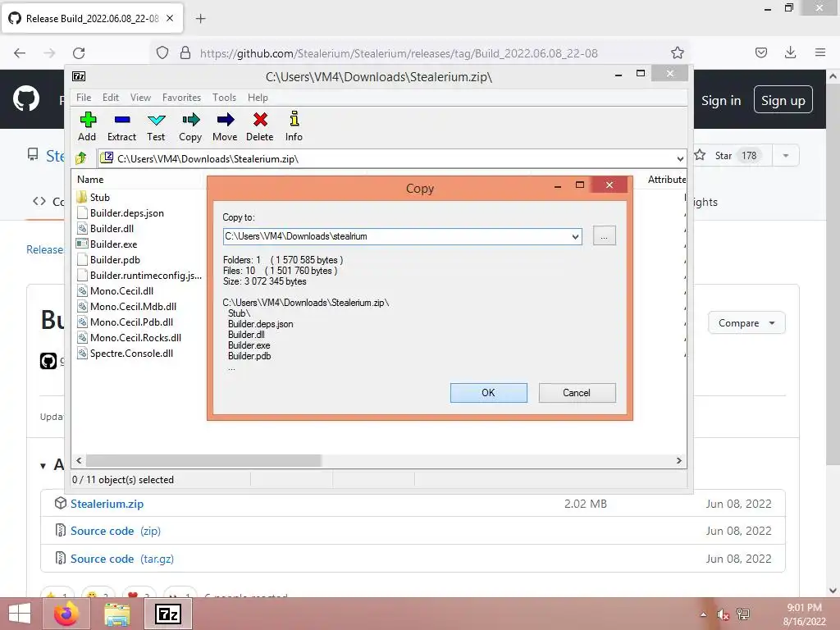The image size is (840, 630).
Task: Open the View menu in 7-Zip
Action: (140, 98)
